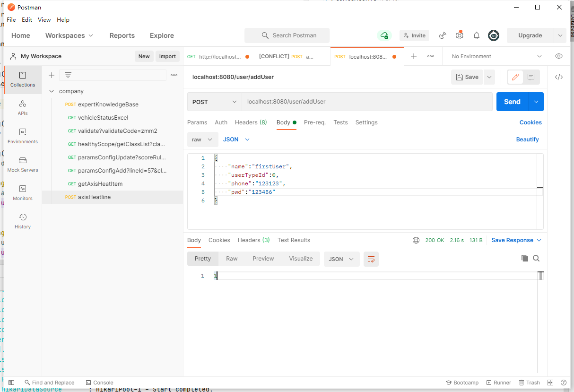Click the network globe icon in response
This screenshot has width=574, height=392.
pyautogui.click(x=416, y=240)
